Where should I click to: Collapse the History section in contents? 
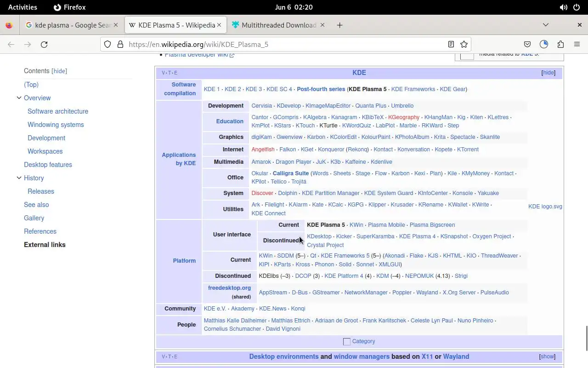[19, 178]
